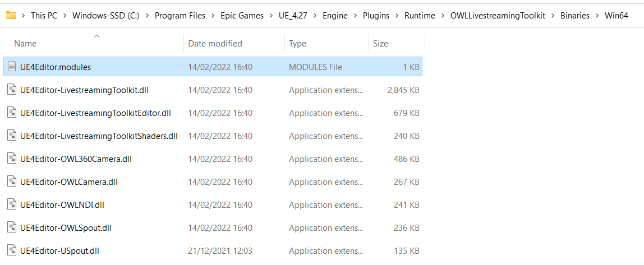The height and width of the screenshot is (265, 644).
Task: Click the 241 KB size cell
Action: (x=407, y=204)
